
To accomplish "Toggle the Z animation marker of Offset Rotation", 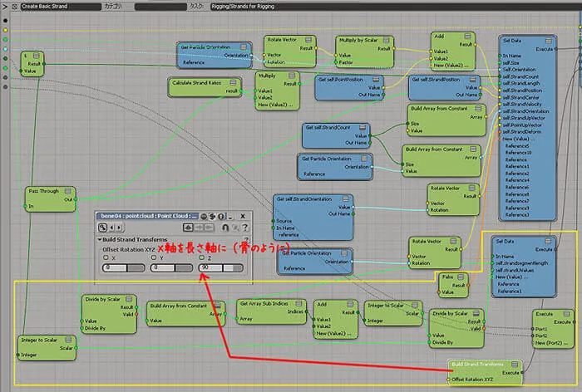I will (x=202, y=257).
